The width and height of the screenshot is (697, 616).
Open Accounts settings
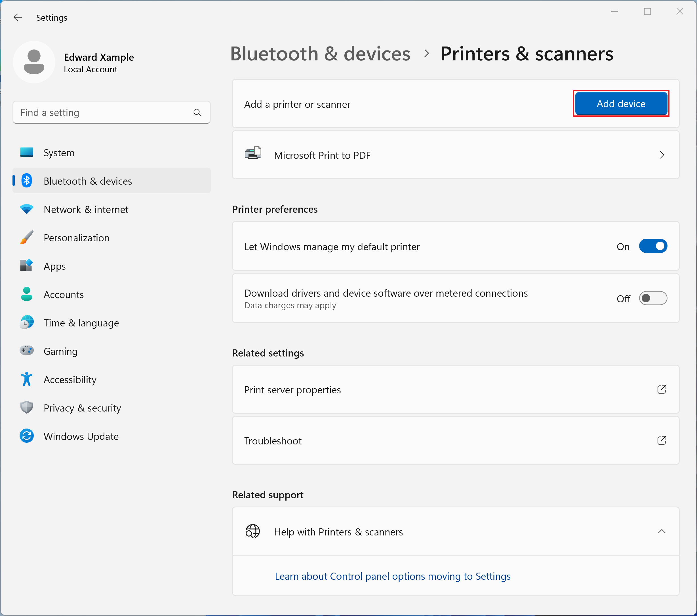click(x=111, y=294)
